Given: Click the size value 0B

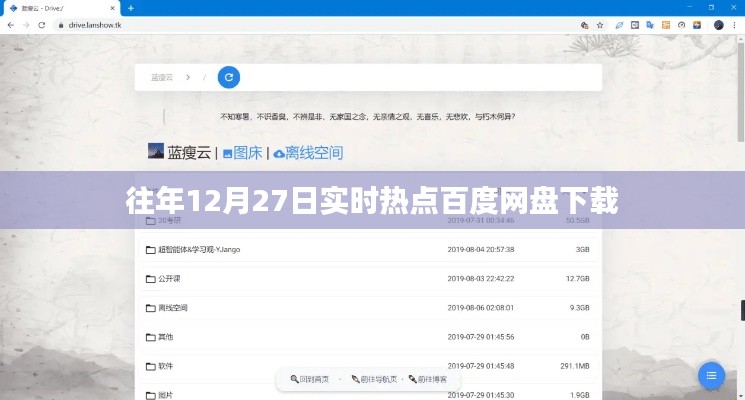Looking at the screenshot, I should 585,337.
